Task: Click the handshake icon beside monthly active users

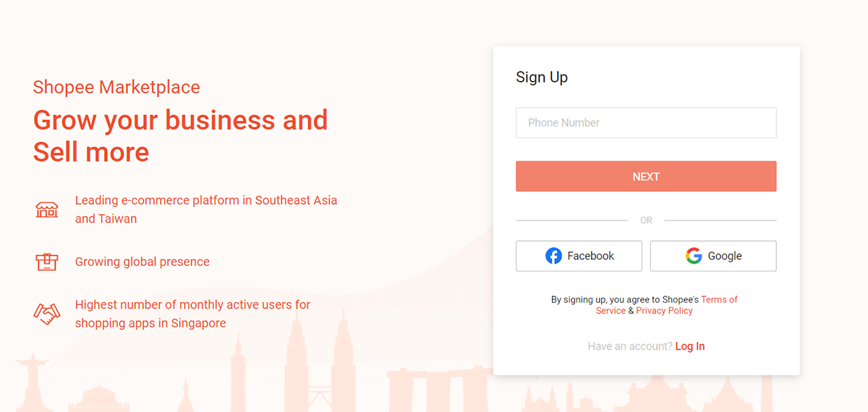Action: pyautogui.click(x=46, y=314)
